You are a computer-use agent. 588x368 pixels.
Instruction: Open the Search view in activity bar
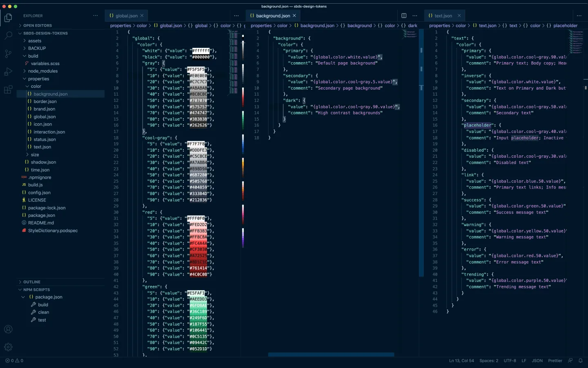(x=8, y=36)
